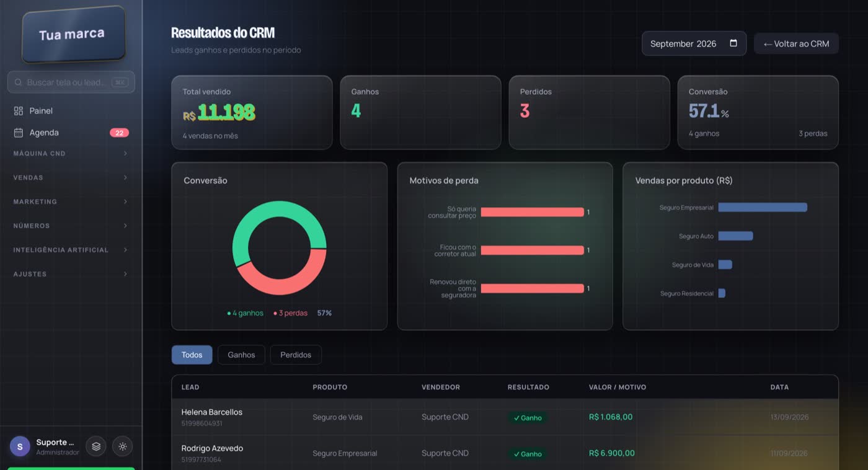Click the Só queria consultar preço bar

point(532,212)
